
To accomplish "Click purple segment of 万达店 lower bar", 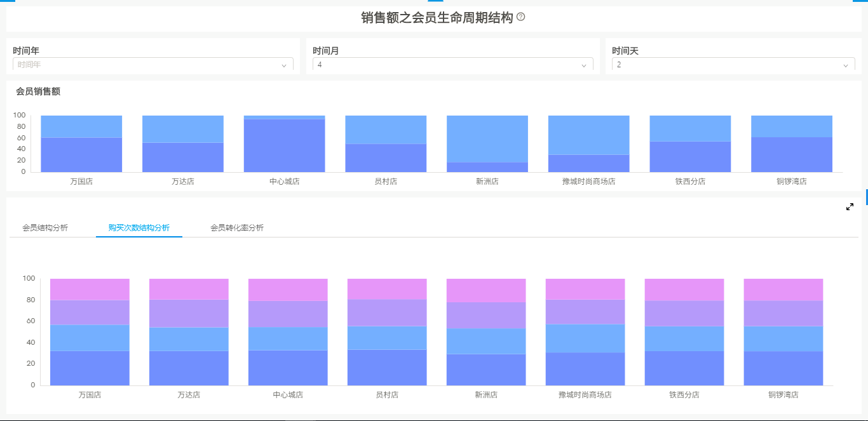I will point(189,313).
